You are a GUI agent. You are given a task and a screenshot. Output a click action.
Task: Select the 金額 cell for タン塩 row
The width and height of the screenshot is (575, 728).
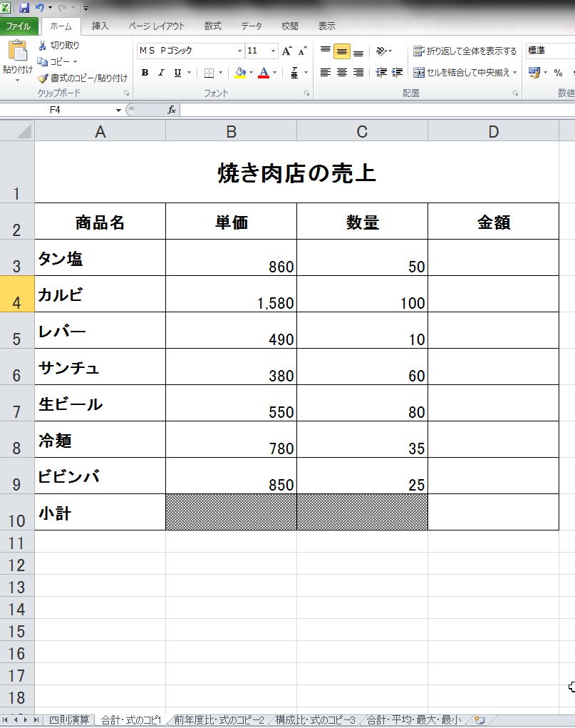[x=493, y=257]
